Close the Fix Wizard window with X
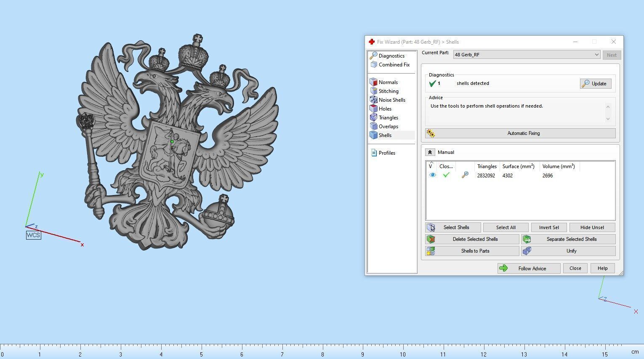 pos(613,42)
